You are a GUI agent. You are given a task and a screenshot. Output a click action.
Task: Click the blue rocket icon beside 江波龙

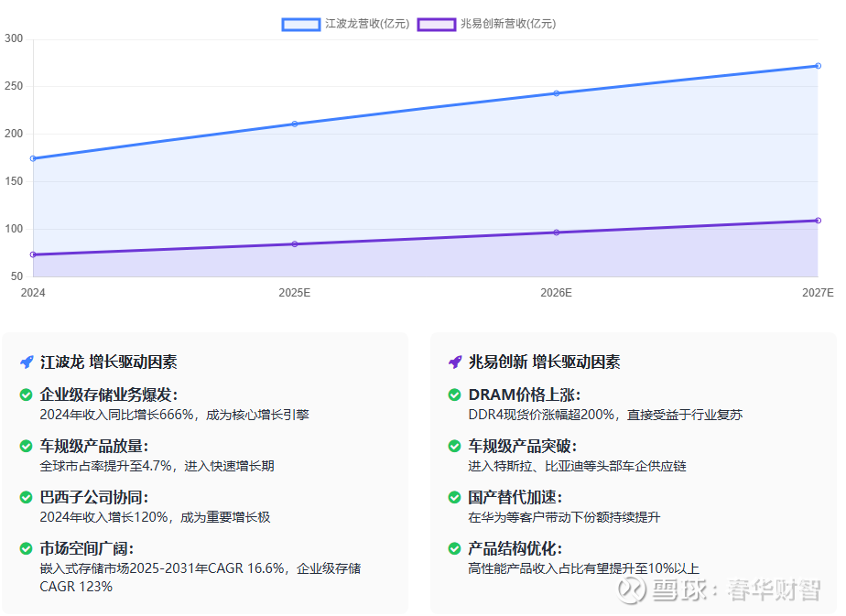pos(27,362)
